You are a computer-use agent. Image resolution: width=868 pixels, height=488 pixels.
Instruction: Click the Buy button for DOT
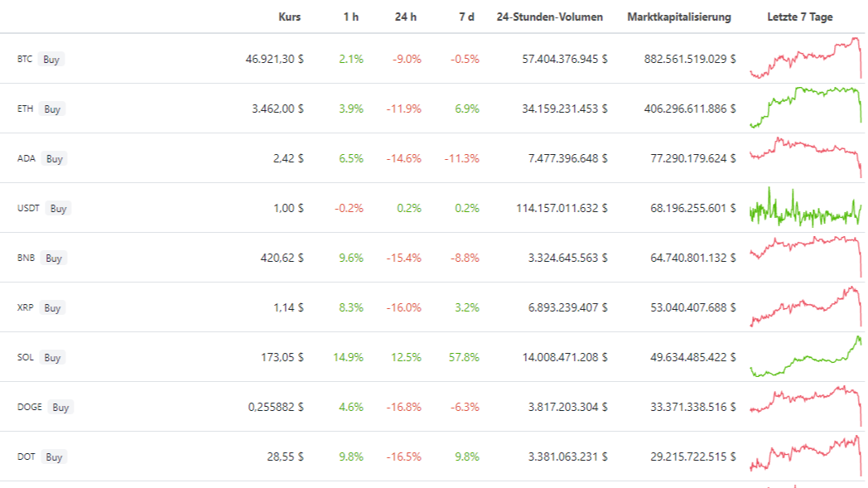(54, 457)
